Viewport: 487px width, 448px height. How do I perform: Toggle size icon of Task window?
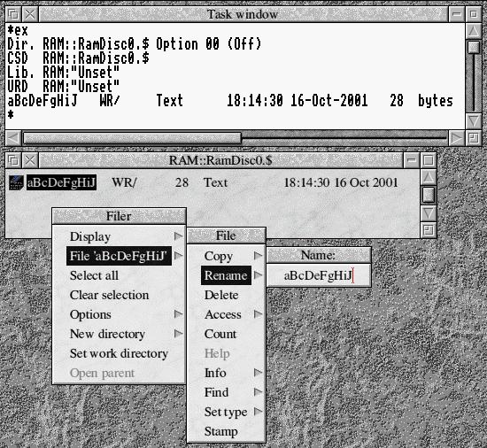pyautogui.click(x=474, y=14)
